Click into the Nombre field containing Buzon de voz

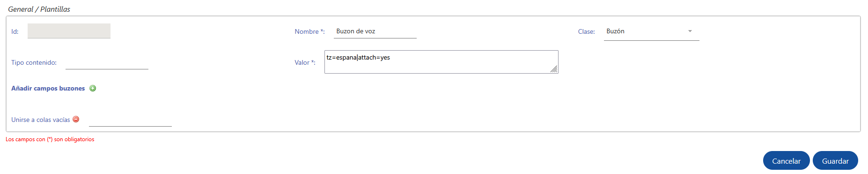pyautogui.click(x=375, y=31)
